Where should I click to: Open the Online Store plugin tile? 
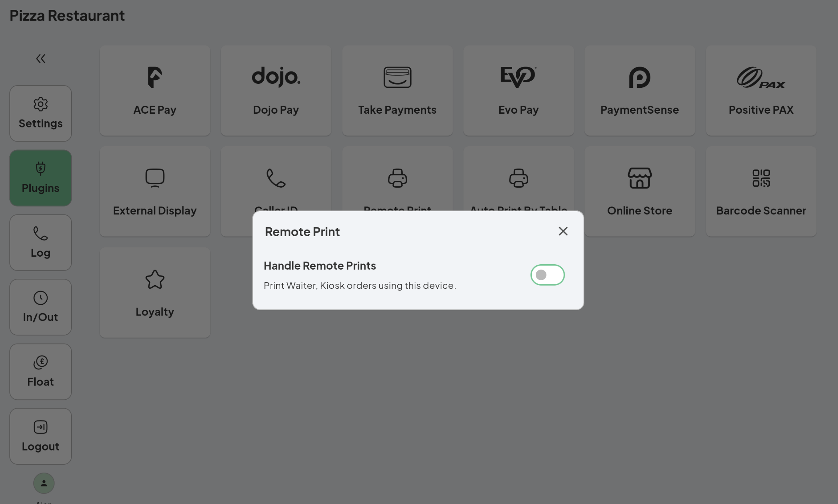pyautogui.click(x=640, y=191)
